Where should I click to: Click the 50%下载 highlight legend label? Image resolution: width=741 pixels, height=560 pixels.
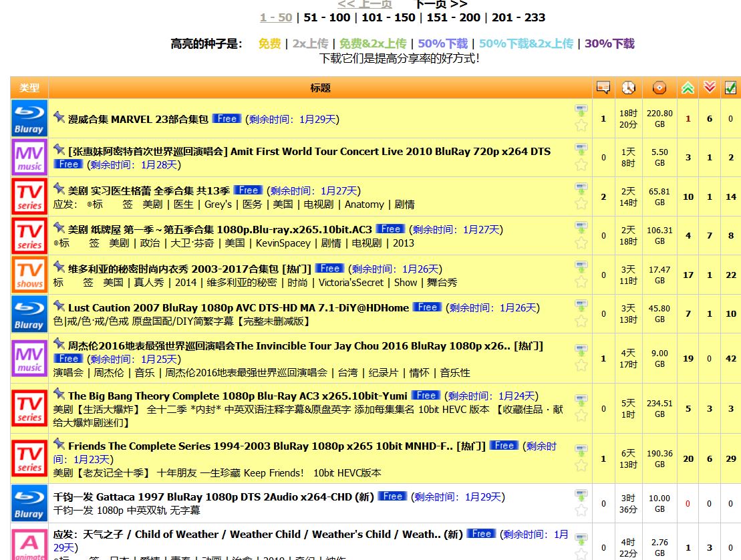coord(443,43)
